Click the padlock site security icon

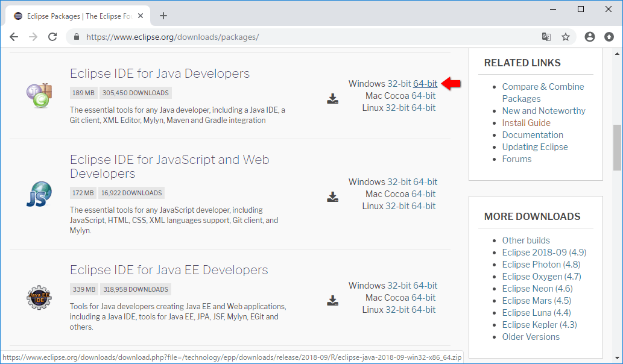point(77,37)
